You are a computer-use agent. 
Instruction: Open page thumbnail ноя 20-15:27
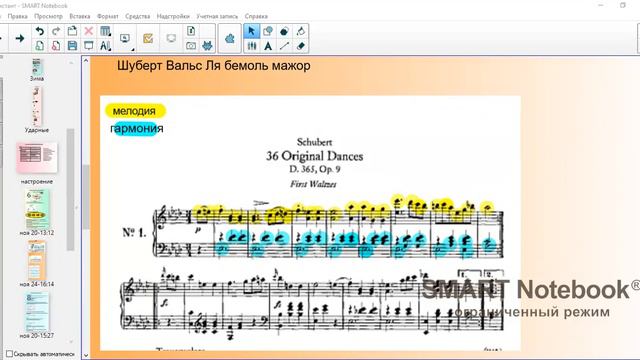tap(37, 312)
